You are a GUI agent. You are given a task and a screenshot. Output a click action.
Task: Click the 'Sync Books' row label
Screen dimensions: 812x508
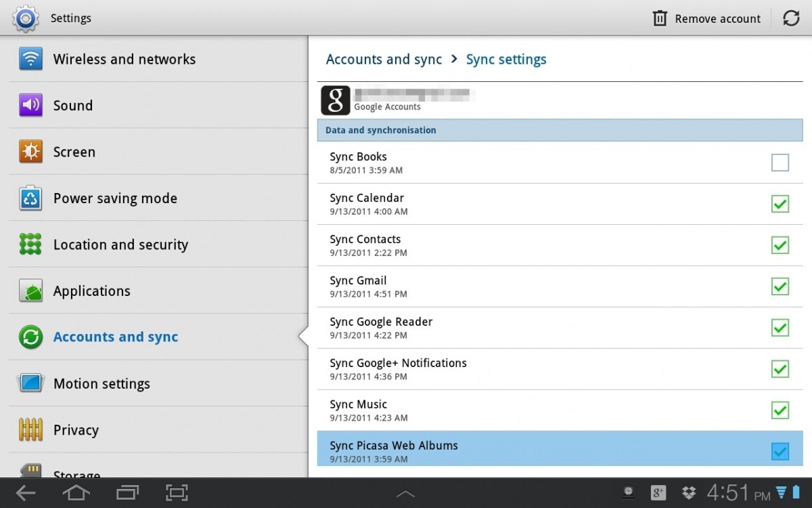pos(358,156)
